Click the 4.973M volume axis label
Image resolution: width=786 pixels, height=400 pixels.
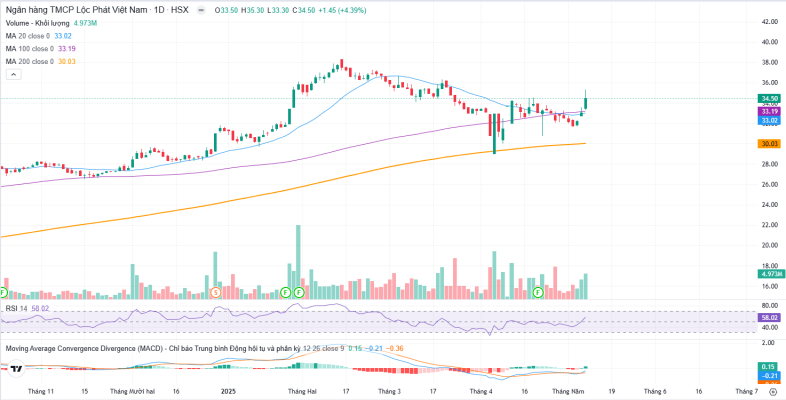(769, 274)
